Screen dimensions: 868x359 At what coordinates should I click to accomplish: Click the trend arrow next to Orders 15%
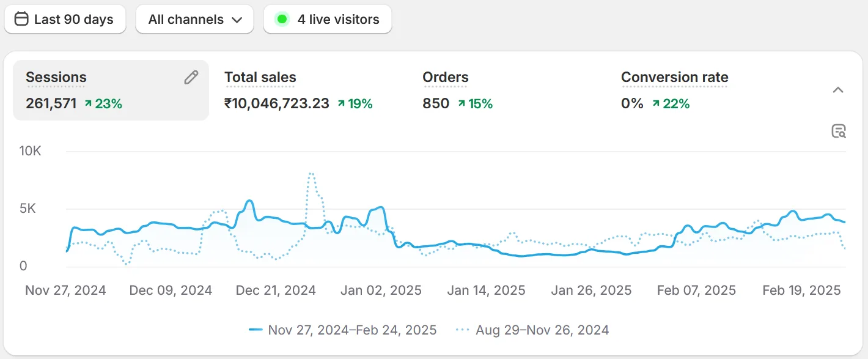click(462, 104)
